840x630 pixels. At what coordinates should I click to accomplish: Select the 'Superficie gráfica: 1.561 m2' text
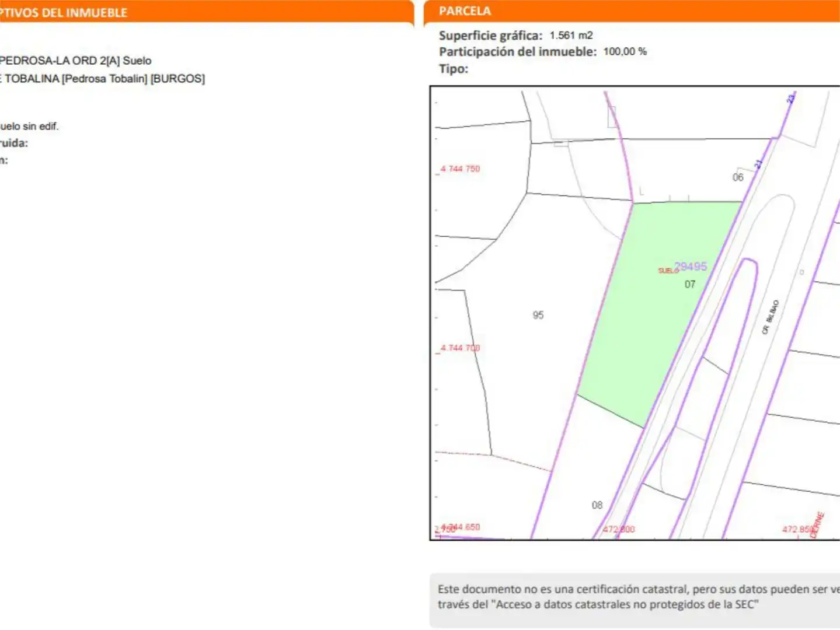click(515, 36)
